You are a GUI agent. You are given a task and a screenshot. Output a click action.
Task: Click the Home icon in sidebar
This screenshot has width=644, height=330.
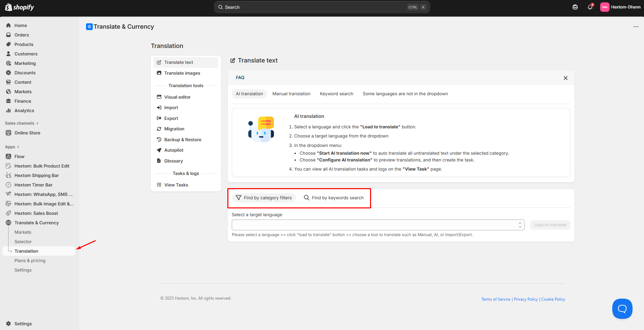coord(8,25)
